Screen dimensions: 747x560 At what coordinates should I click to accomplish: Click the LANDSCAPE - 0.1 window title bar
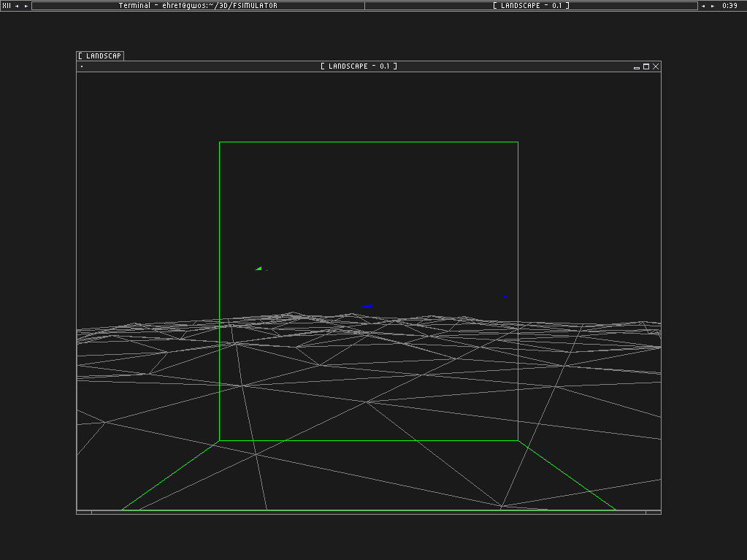(359, 66)
